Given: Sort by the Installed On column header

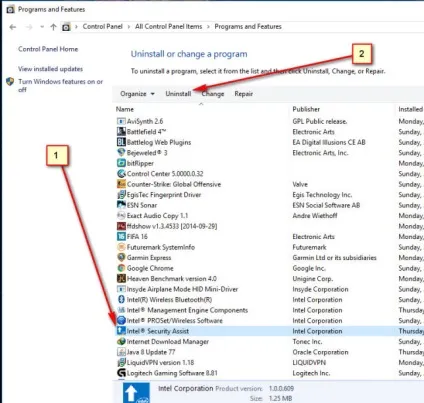Looking at the screenshot, I should tap(411, 109).
